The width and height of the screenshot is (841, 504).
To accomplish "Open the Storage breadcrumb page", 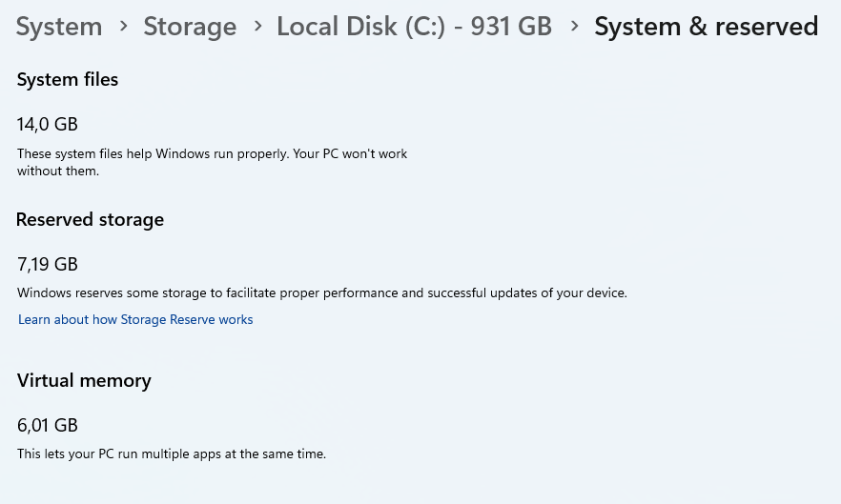I will click(x=190, y=27).
